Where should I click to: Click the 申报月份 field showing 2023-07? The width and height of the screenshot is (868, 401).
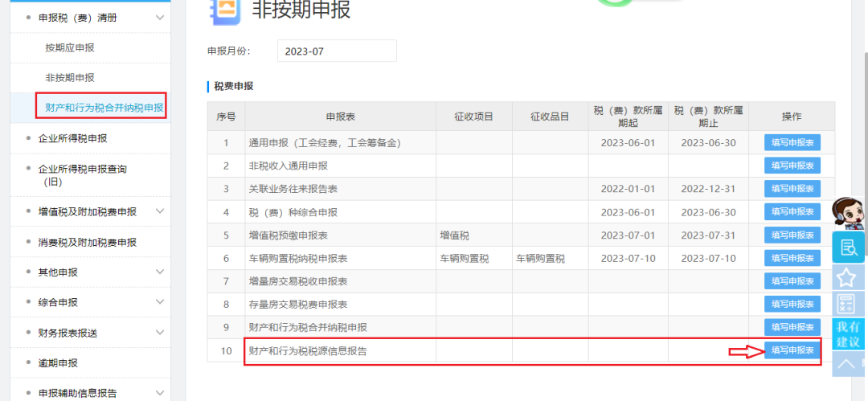pyautogui.click(x=337, y=51)
